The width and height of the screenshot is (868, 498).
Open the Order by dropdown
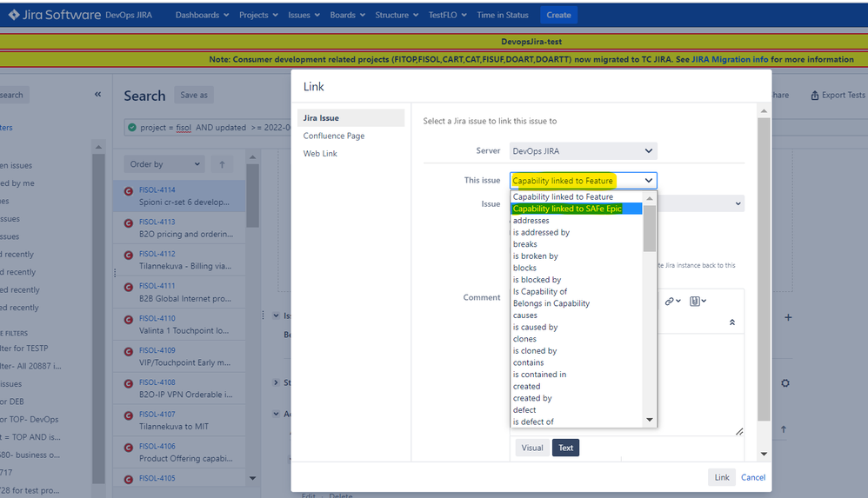point(164,164)
